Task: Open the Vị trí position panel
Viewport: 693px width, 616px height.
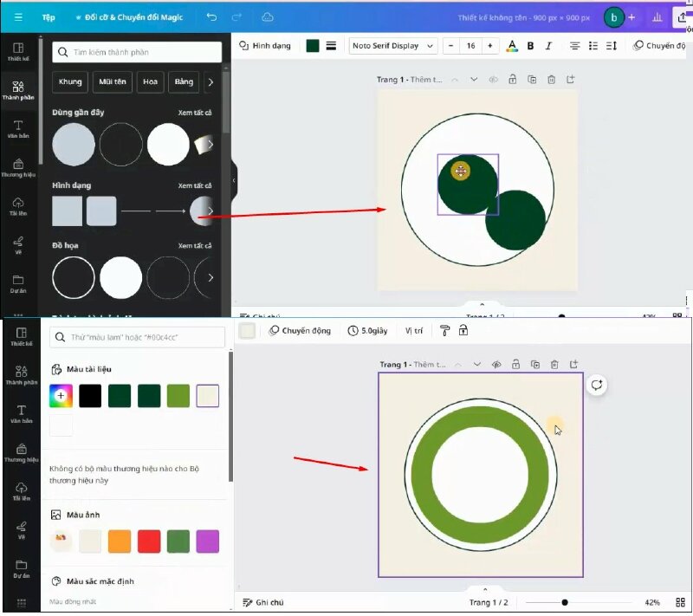Action: pos(414,331)
